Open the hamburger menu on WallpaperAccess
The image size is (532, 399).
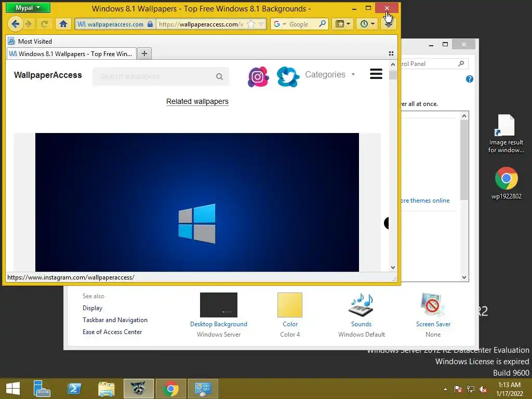click(x=376, y=74)
